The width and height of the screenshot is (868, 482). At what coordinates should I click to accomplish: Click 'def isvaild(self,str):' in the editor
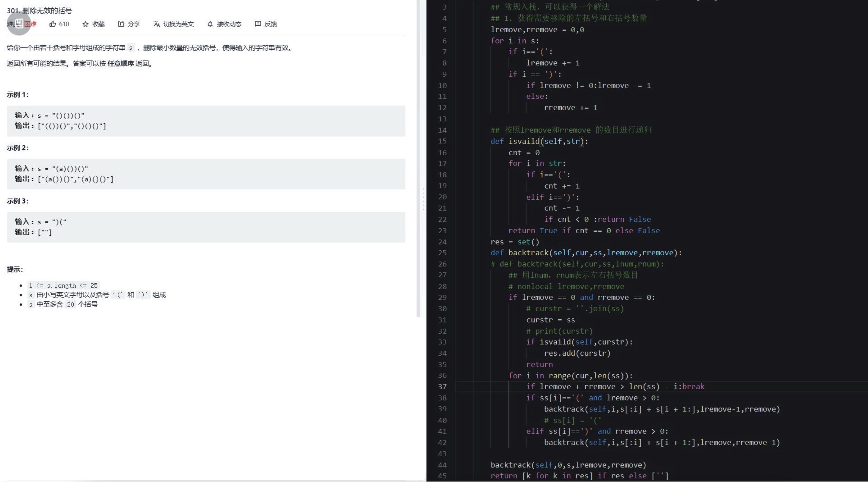[x=540, y=141]
